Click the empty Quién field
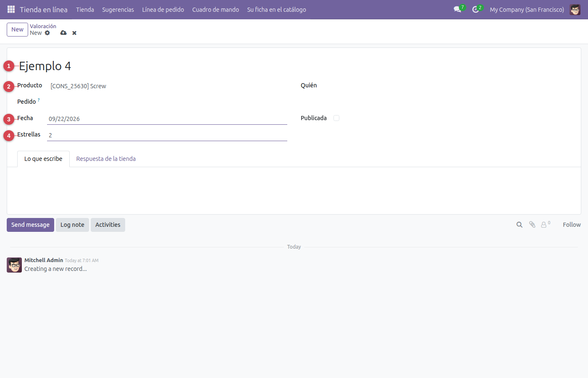Image resolution: width=588 pixels, height=378 pixels. click(x=451, y=86)
